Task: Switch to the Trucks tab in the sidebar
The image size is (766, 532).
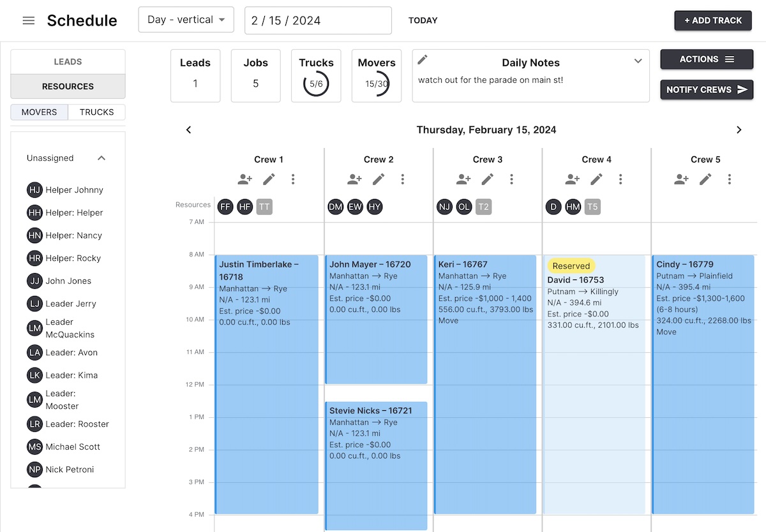Action: 96,112
